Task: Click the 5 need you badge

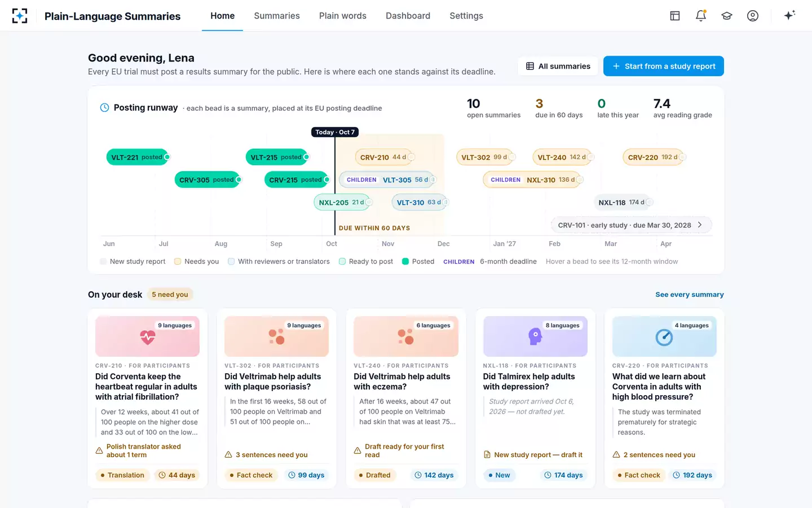Action: coord(170,295)
